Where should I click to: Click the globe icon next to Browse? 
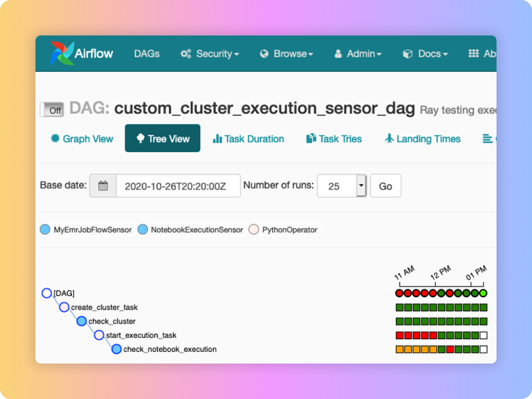pos(265,53)
